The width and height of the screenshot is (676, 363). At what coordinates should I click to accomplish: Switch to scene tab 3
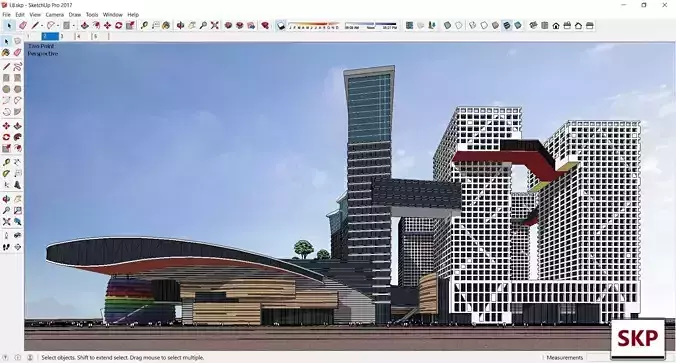pyautogui.click(x=67, y=37)
